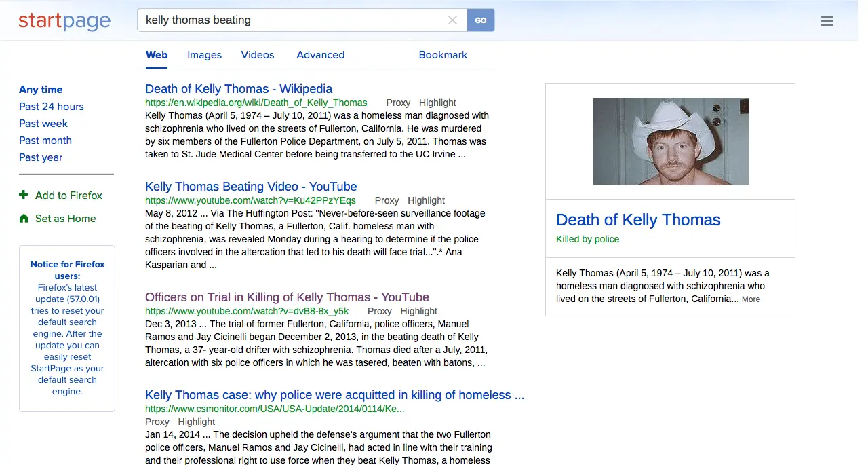Image resolution: width=868 pixels, height=465 pixels.
Task: Filter results to Past week
Action: [x=43, y=124]
